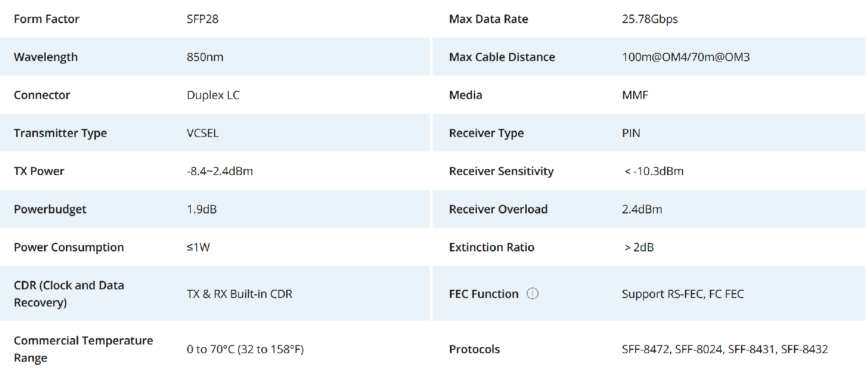Click the PIN receiver type value
This screenshot has height=368, width=868.
coord(631,133)
